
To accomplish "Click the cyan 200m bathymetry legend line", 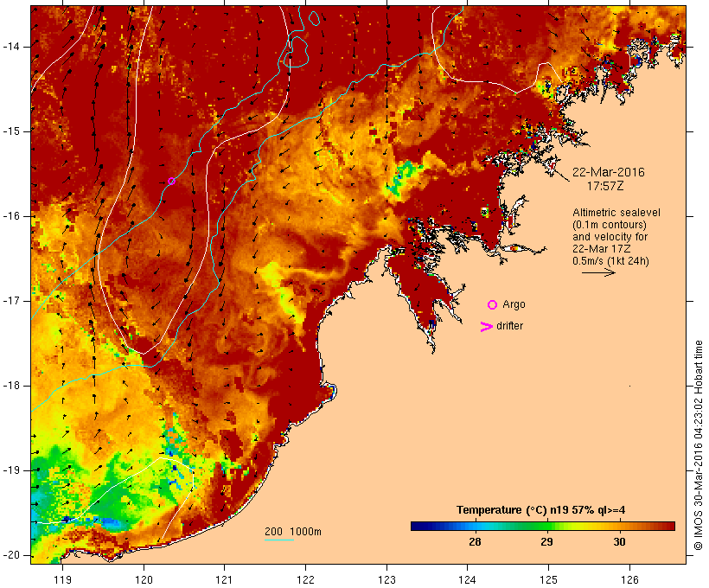I will 279,540.
